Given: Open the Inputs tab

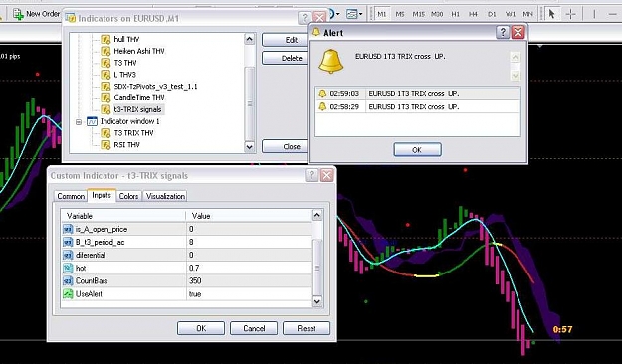Looking at the screenshot, I should (102, 196).
